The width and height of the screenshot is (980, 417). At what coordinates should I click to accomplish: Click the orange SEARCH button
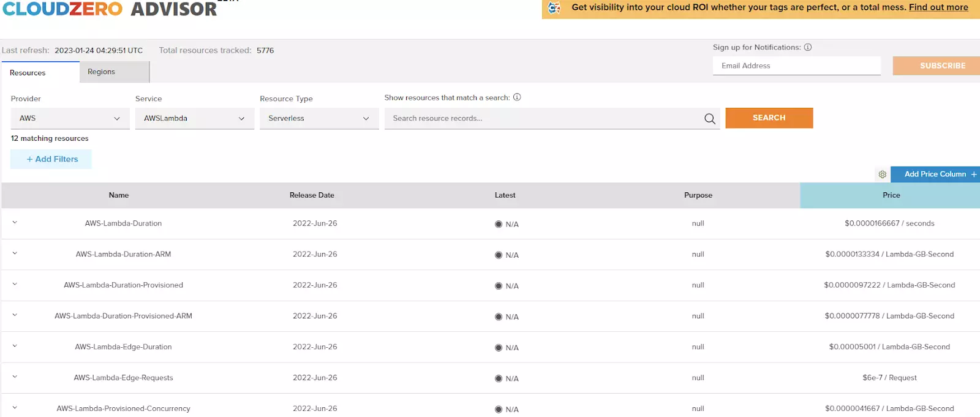pos(769,118)
